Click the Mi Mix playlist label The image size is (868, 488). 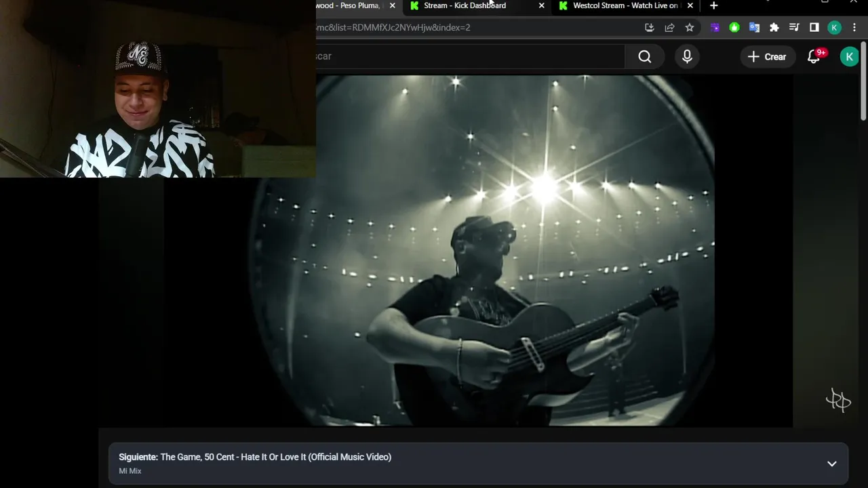[x=130, y=471]
